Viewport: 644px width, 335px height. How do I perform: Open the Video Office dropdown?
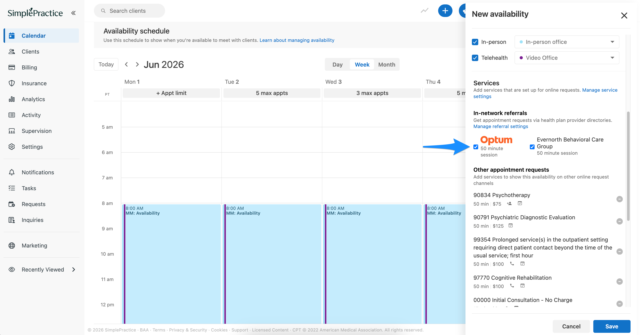(567, 58)
